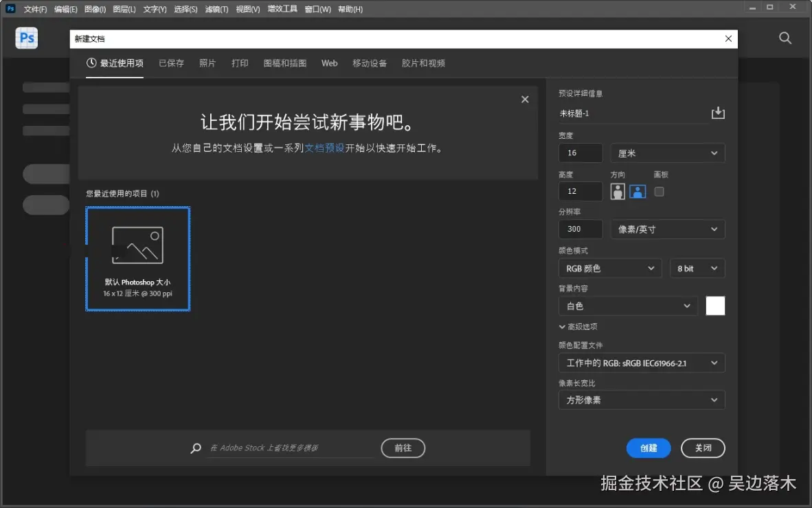Open the 窗口(W) menu
The height and width of the screenshot is (508, 812).
coord(317,9)
